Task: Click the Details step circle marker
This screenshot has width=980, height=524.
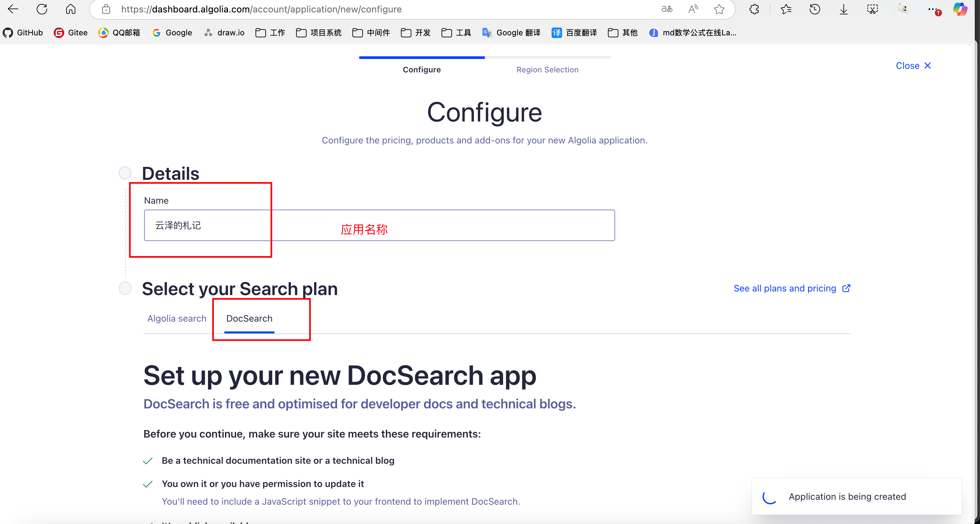Action: pos(125,173)
